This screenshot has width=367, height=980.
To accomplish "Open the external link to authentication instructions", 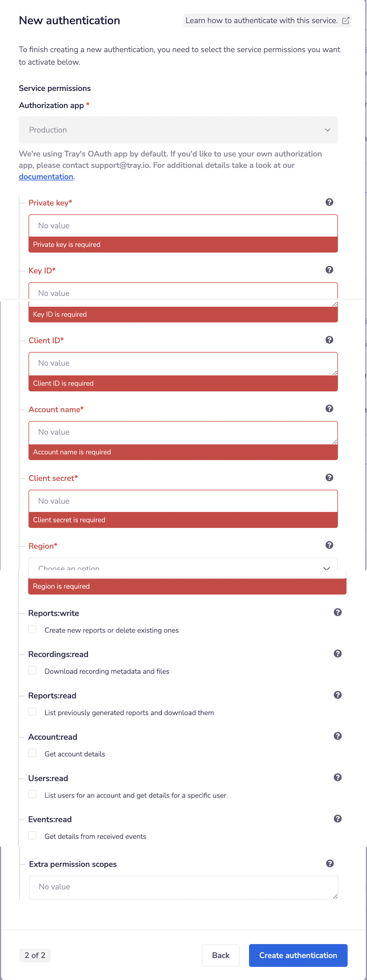I will click(345, 21).
